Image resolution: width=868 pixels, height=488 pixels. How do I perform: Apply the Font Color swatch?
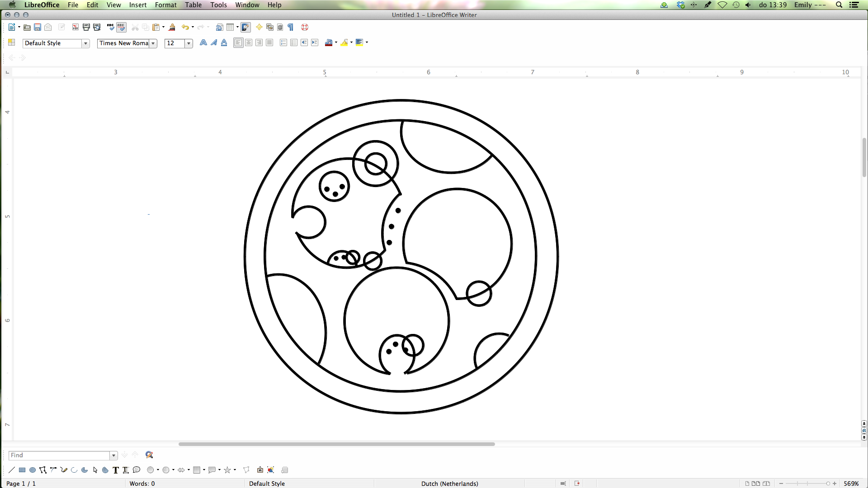(x=329, y=42)
